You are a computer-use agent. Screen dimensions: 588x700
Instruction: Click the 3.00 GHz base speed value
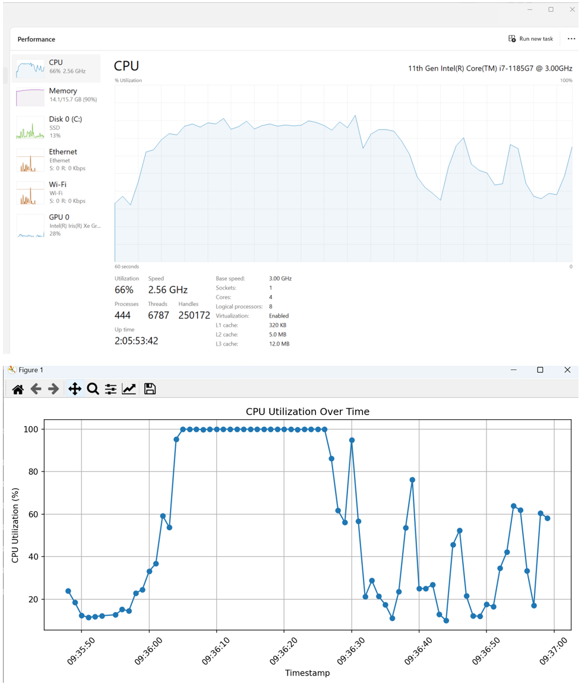coord(280,278)
